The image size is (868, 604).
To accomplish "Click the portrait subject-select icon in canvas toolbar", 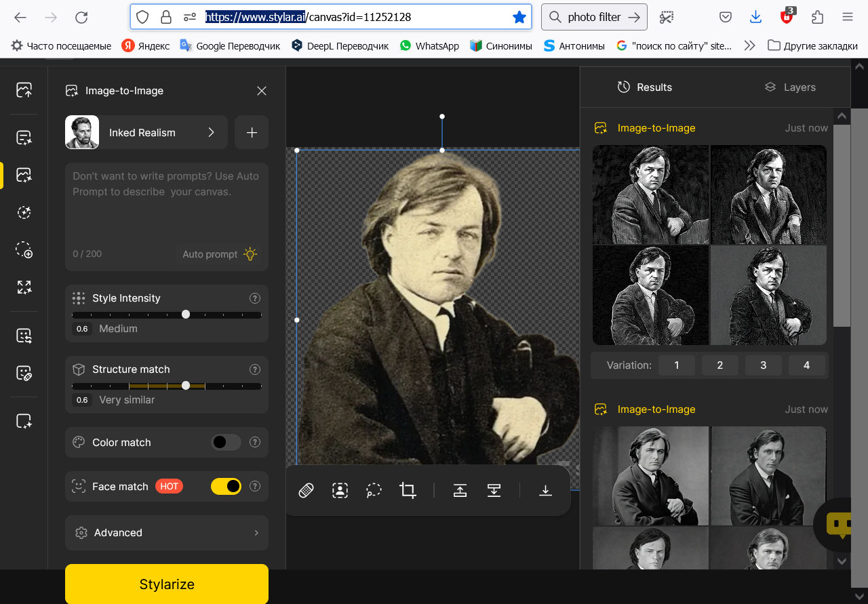I will click(340, 490).
